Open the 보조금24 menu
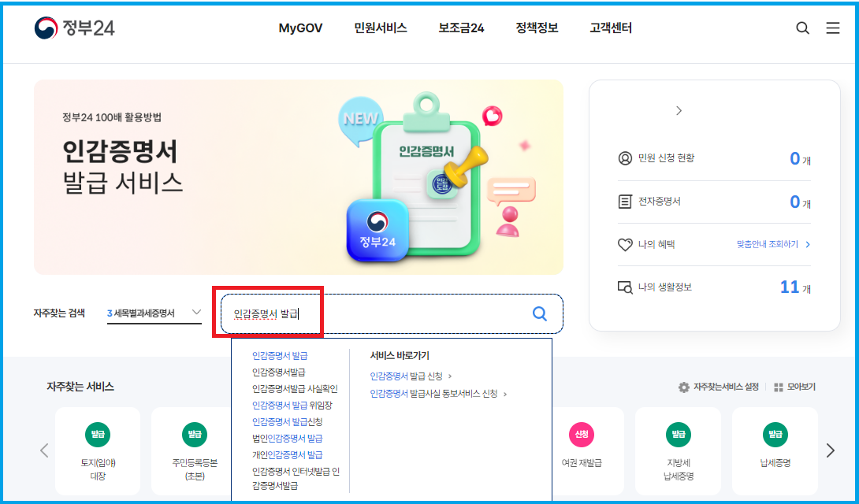 point(461,28)
